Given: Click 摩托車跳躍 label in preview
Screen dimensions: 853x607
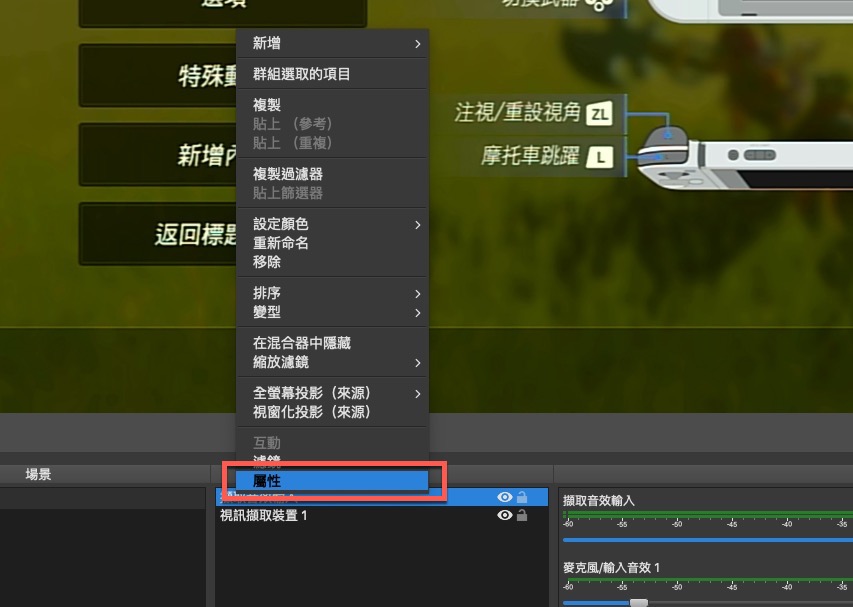Looking at the screenshot, I should click(x=530, y=156).
